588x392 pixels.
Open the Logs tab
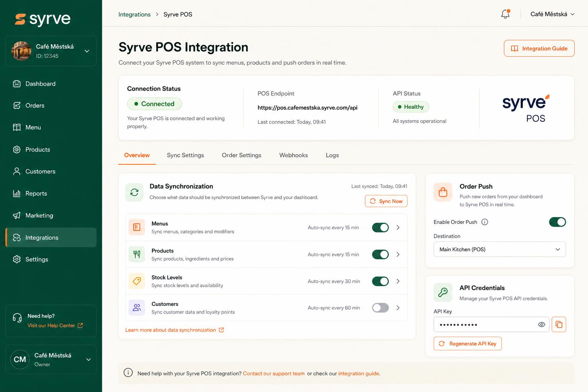(x=332, y=155)
